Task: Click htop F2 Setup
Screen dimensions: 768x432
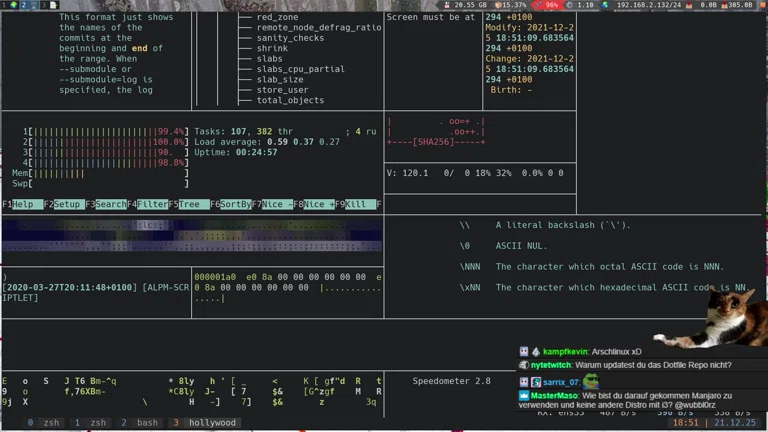Action: click(64, 204)
